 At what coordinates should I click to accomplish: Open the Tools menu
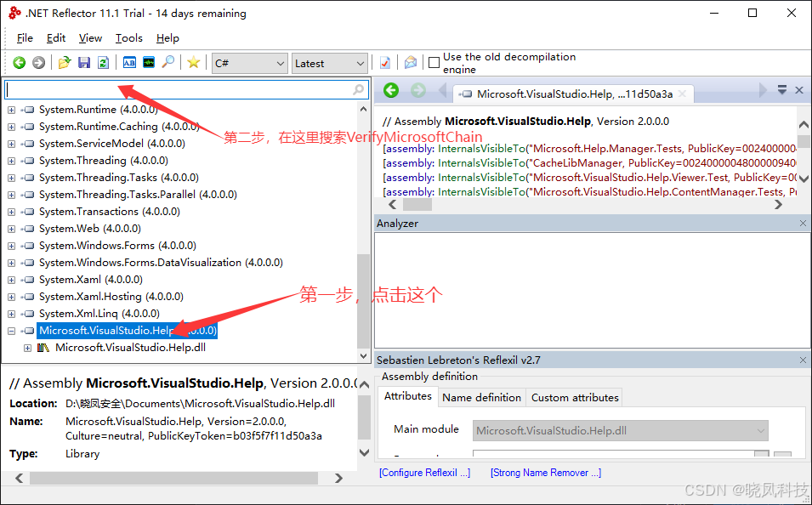129,38
